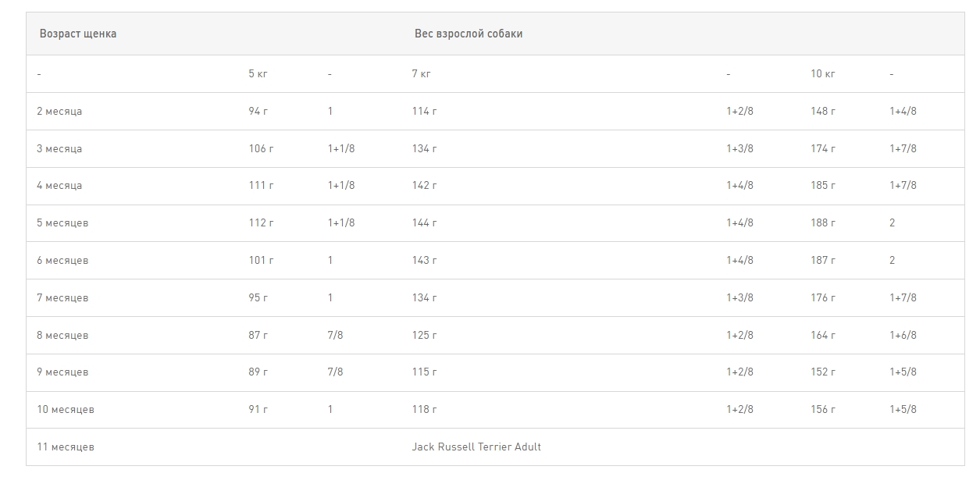Select the '11 месяцев' row label

tap(66, 447)
